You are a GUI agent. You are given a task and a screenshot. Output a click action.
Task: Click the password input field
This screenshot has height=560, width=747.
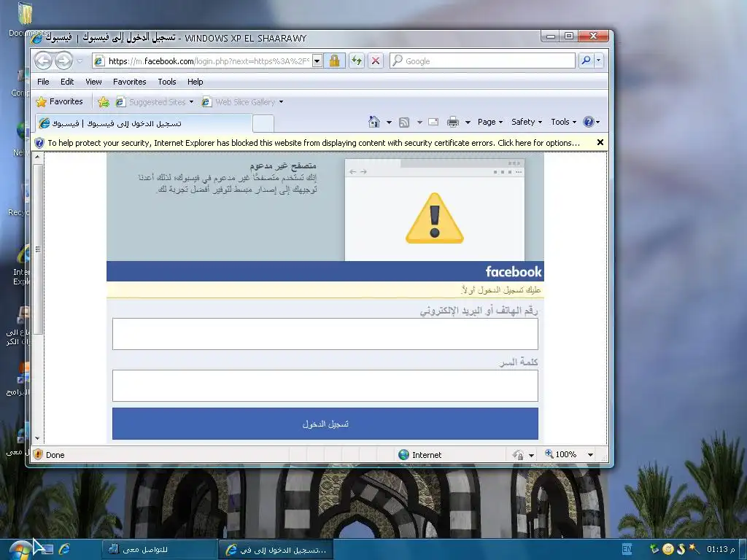(325, 385)
